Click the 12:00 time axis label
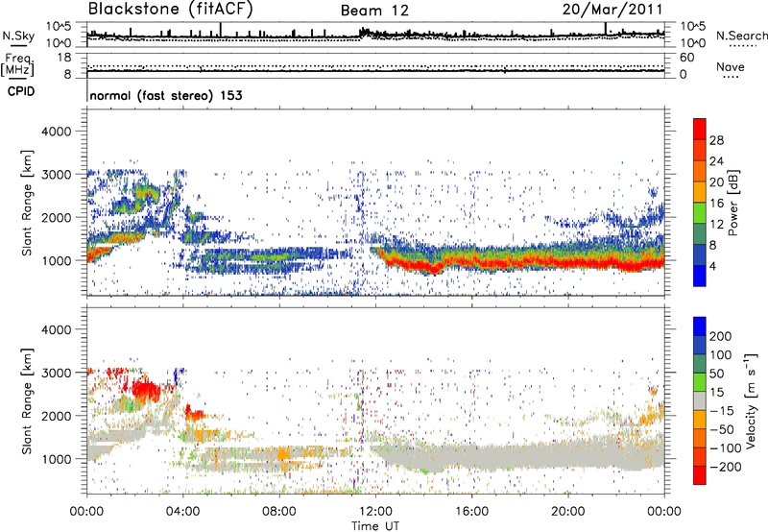This screenshot has width=768, height=532. pos(375,511)
